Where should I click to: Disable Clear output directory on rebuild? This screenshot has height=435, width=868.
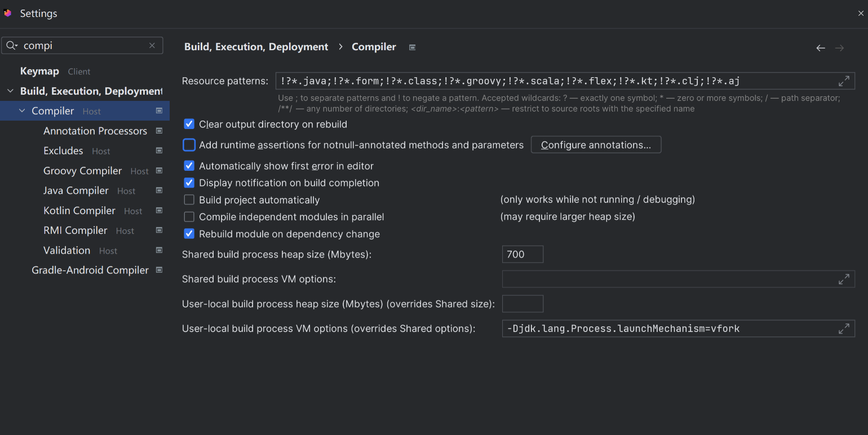pyautogui.click(x=189, y=125)
